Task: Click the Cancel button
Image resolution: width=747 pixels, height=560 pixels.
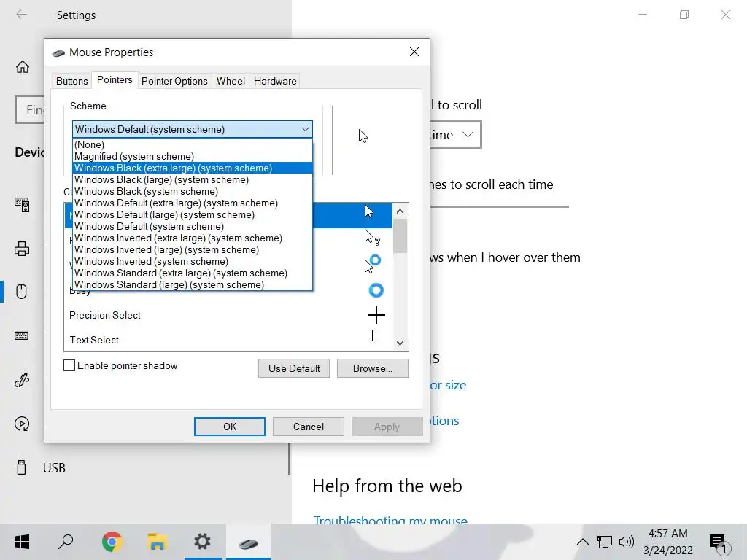Action: click(x=309, y=427)
